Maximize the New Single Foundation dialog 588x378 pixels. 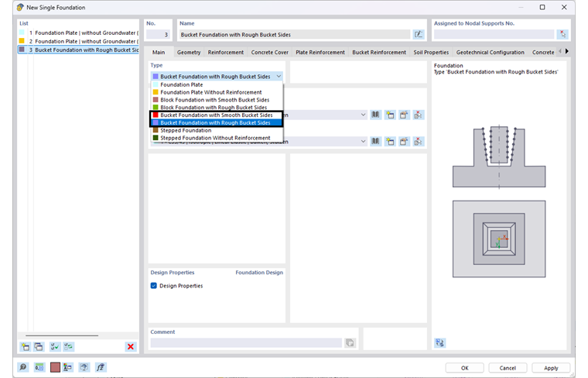coord(542,7)
